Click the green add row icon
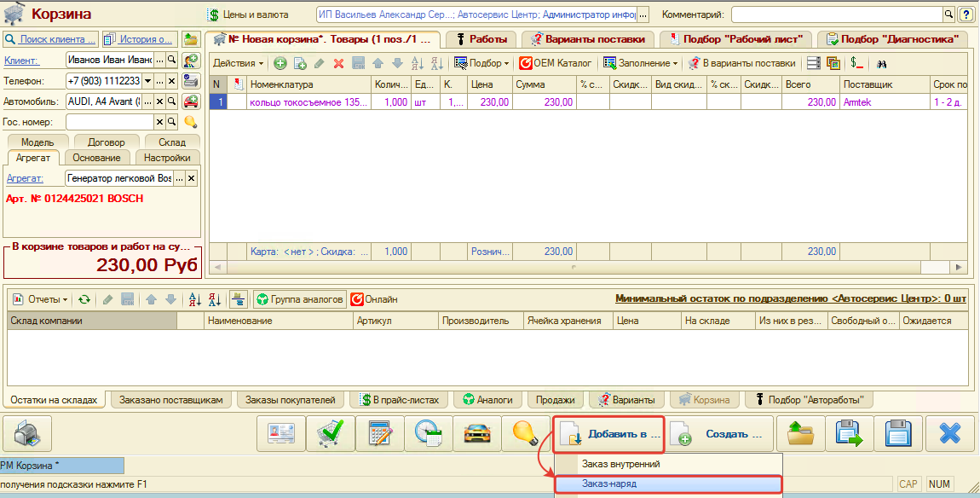This screenshot has height=498, width=980. [x=280, y=63]
